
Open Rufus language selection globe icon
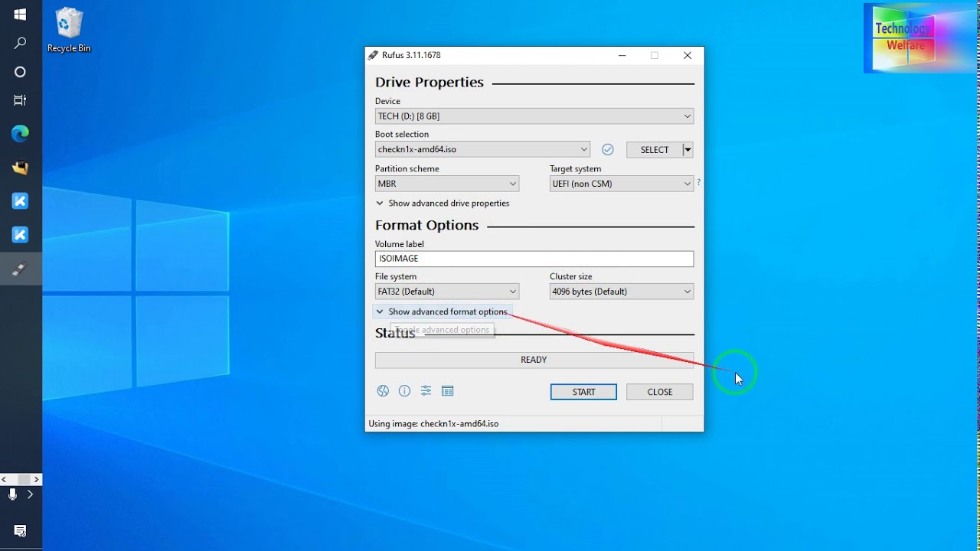pyautogui.click(x=383, y=391)
